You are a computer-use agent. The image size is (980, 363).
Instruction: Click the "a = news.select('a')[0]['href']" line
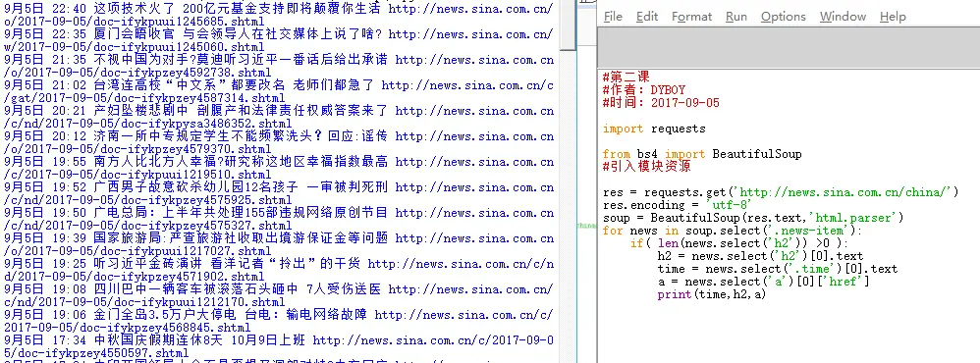[x=764, y=282]
